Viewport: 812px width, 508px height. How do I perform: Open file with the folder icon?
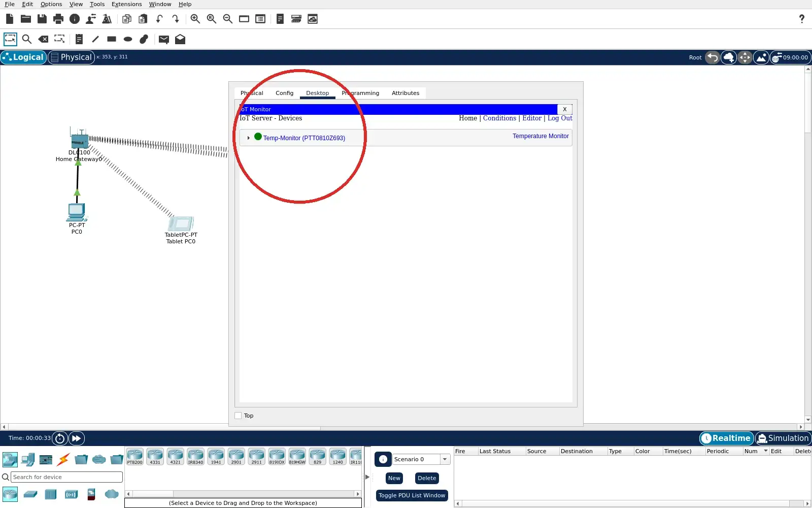pos(26,19)
